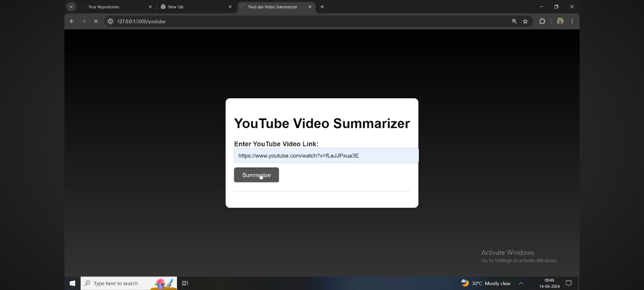This screenshot has width=644, height=290.
Task: Close the New Tab tab
Action: click(230, 7)
